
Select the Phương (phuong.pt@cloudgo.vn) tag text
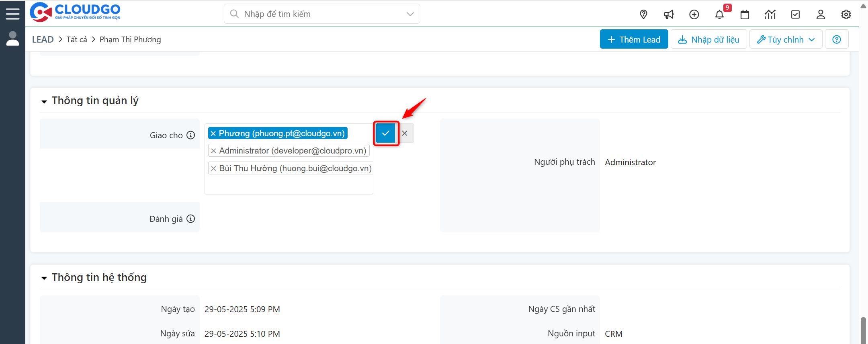(x=282, y=133)
